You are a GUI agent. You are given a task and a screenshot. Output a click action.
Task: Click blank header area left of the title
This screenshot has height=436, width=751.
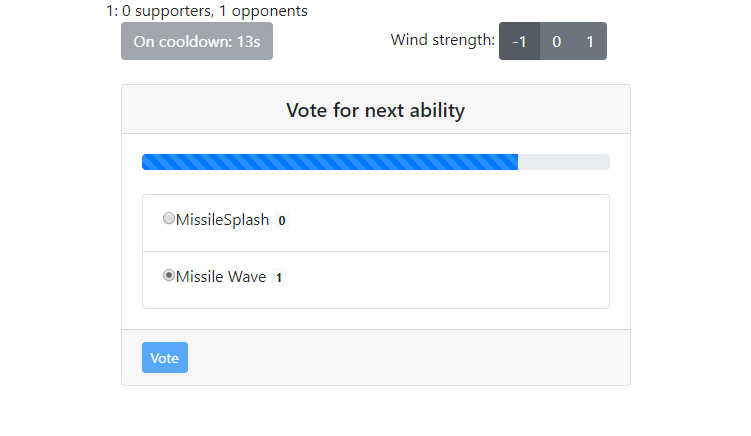pos(200,110)
